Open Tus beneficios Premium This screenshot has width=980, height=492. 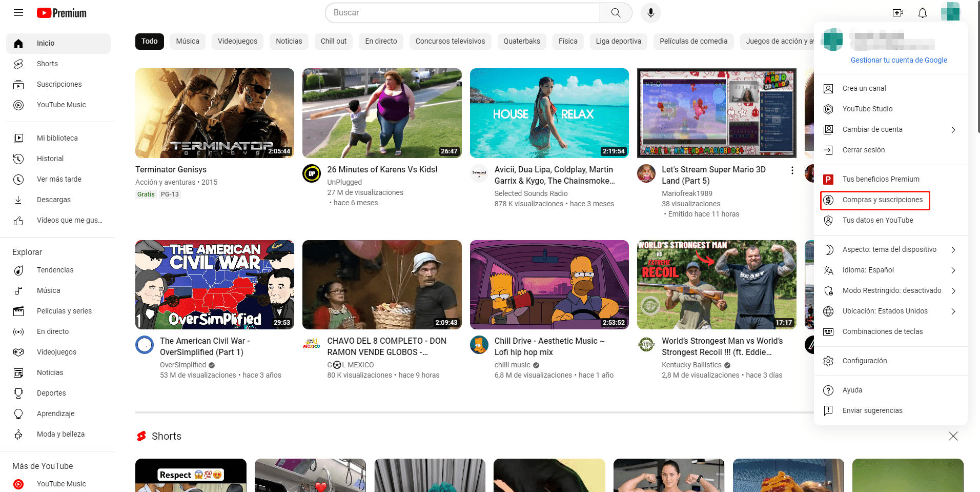pos(891,179)
